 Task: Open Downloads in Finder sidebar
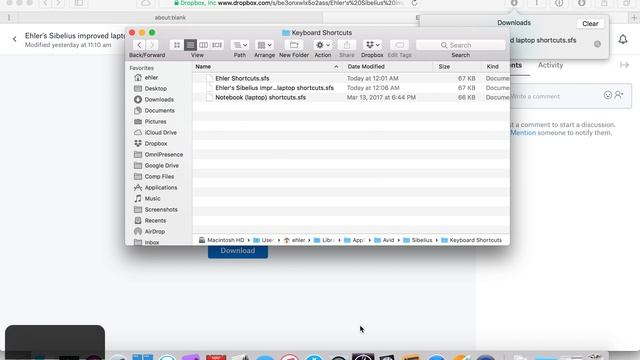click(x=159, y=100)
